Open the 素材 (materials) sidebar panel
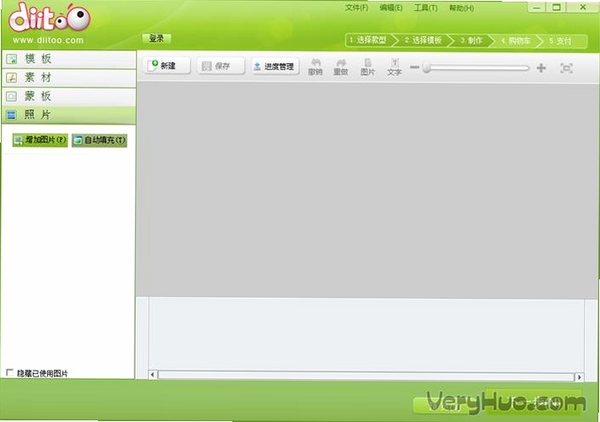Image resolution: width=600 pixels, height=422 pixels. coord(69,78)
